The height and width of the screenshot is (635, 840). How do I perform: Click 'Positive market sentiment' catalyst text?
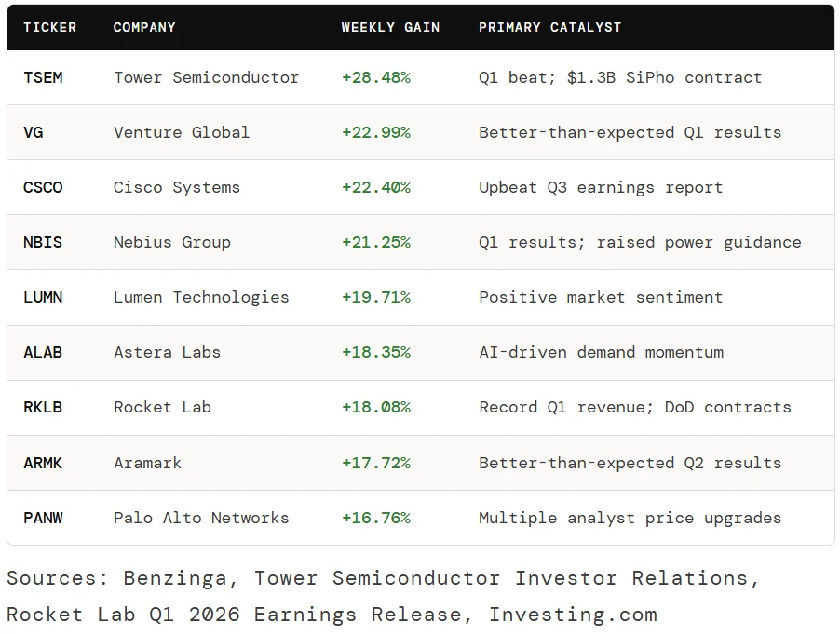point(601,298)
